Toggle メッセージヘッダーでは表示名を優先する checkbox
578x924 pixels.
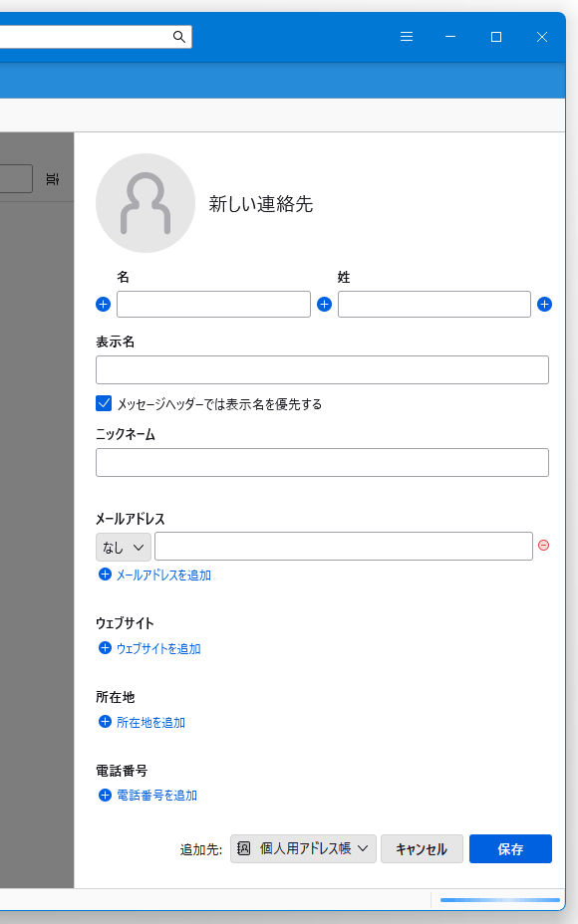coord(104,403)
